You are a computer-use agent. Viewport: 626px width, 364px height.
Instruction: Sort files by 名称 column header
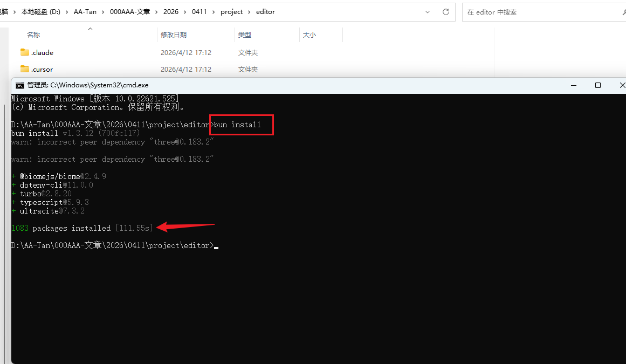point(33,35)
